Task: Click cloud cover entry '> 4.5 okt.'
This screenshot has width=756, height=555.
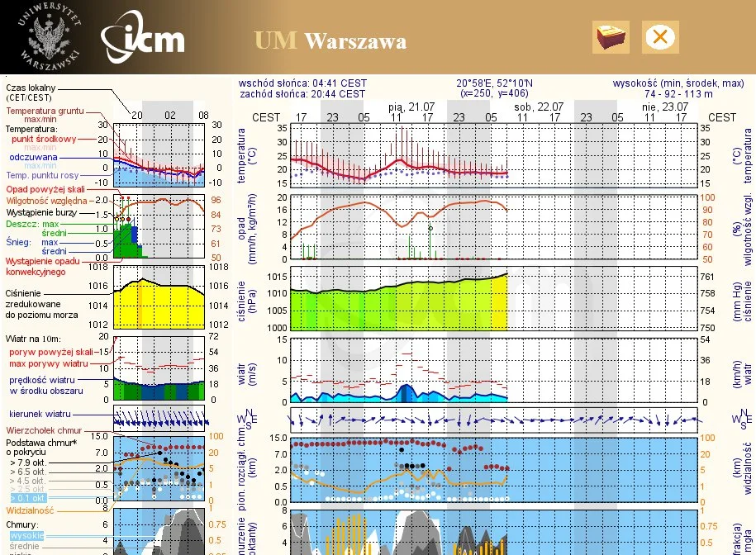Action: click(27, 481)
